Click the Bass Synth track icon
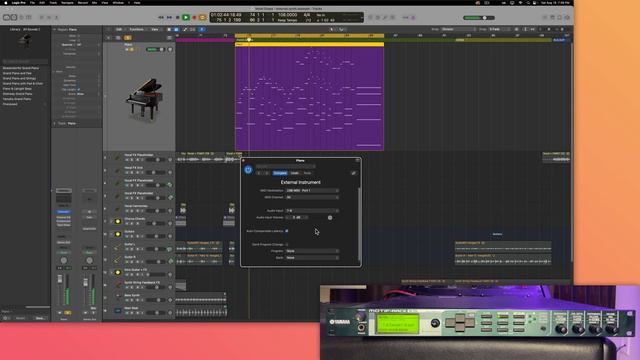Image resolution: width=640 pixels, height=360 pixels. point(118,298)
